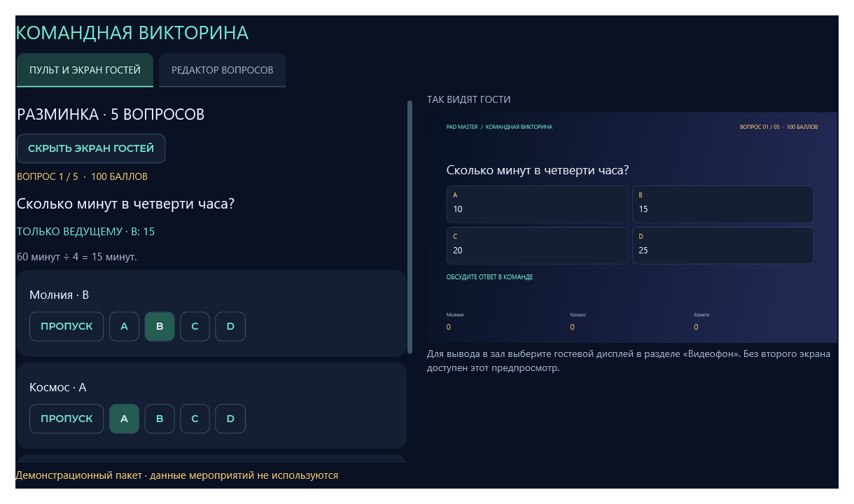The width and height of the screenshot is (854, 504).
Task: Choose answer D for team Молния
Action: pyautogui.click(x=230, y=326)
